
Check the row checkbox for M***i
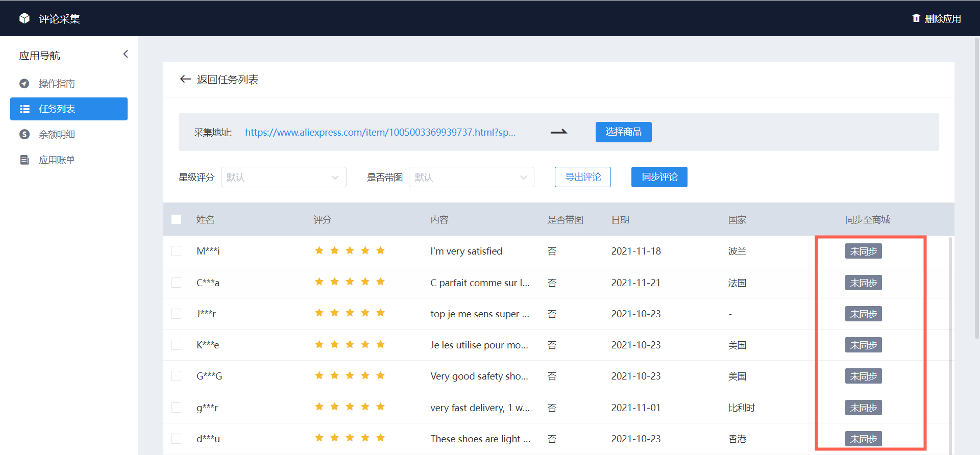click(176, 251)
